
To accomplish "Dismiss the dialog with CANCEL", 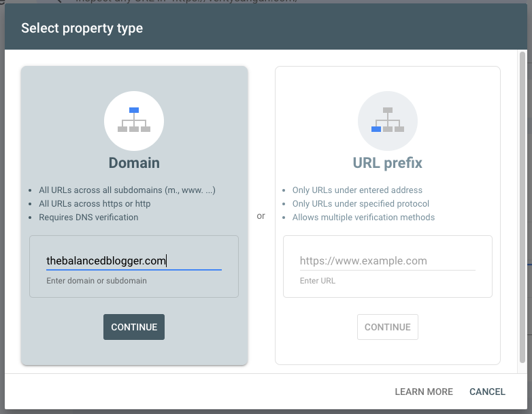I will point(487,392).
